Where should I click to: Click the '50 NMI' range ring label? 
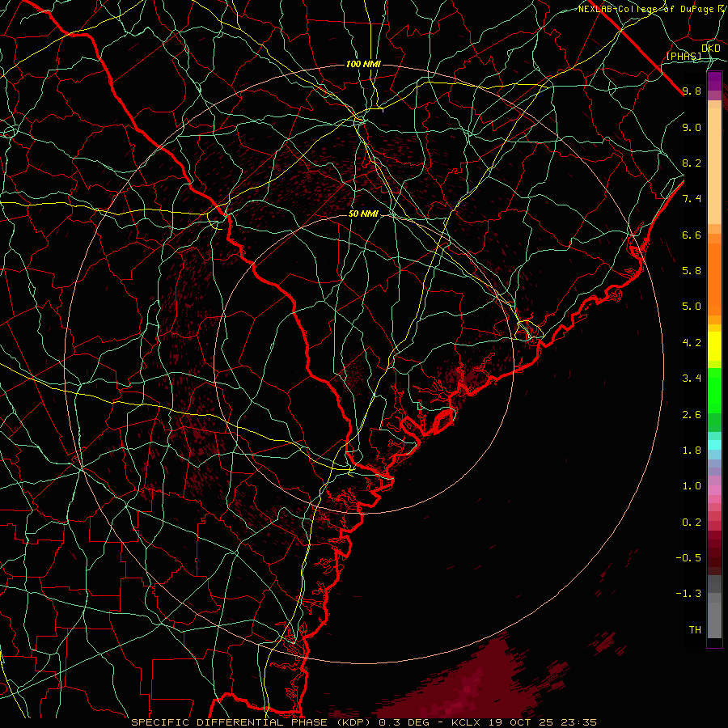point(363,214)
